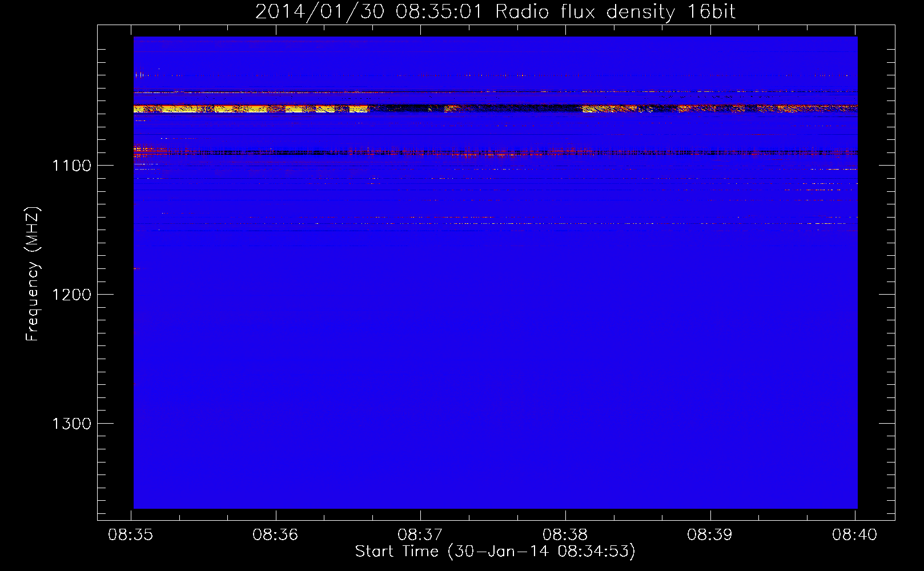Click the bright yellow burst in the spectrogram
Viewport: 924px width, 571px height.
pos(251,109)
